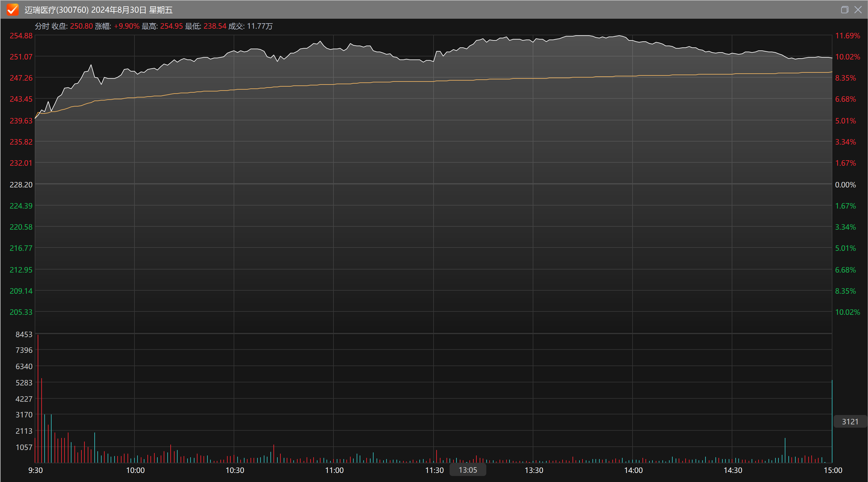Click the 8453 volume axis label
868x482 pixels.
[x=24, y=334]
